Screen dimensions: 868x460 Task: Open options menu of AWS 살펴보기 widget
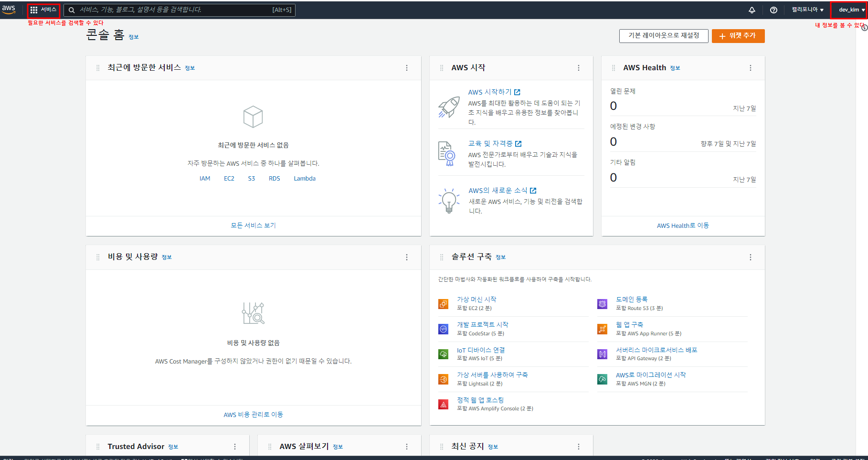[x=407, y=447]
